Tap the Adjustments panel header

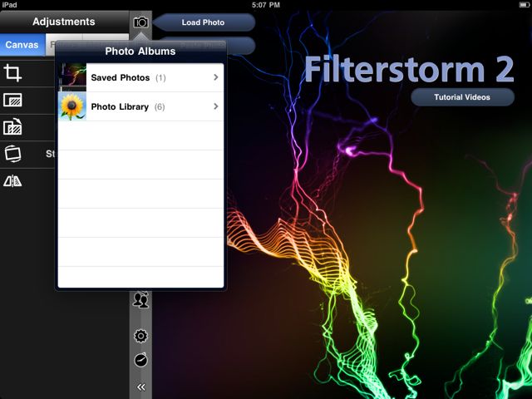point(64,22)
